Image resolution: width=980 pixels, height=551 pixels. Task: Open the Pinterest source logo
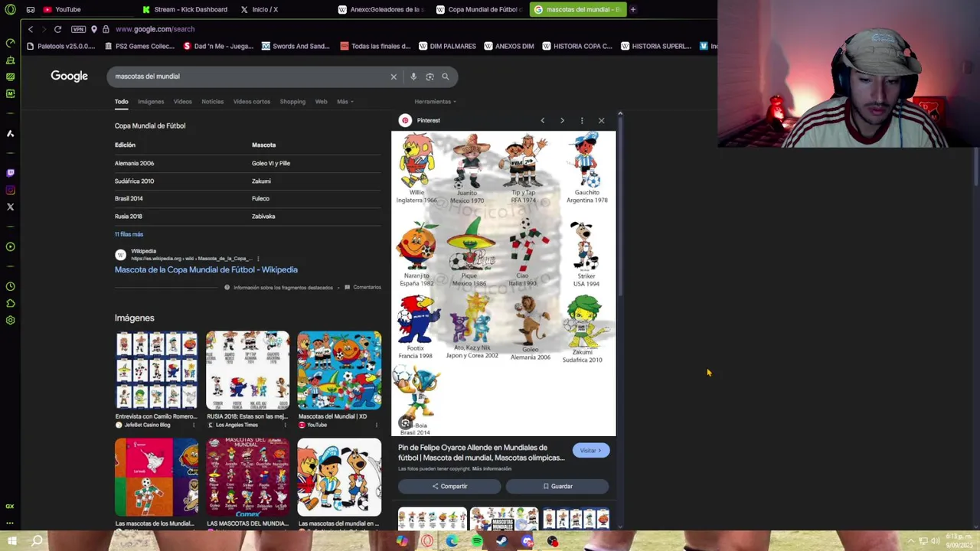405,120
